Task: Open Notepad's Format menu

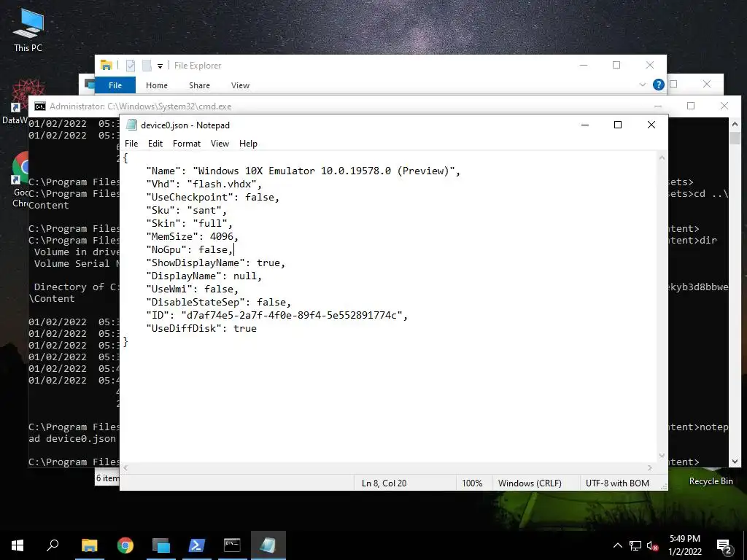Action: click(x=186, y=144)
